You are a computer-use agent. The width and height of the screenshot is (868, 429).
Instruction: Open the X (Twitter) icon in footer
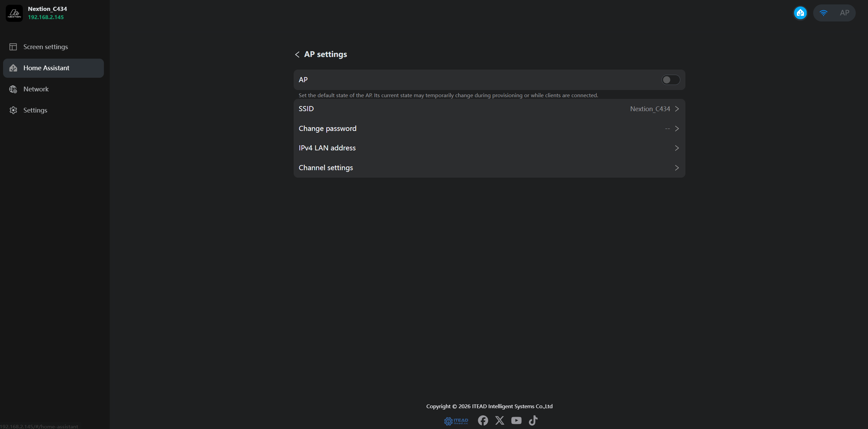[x=500, y=420]
